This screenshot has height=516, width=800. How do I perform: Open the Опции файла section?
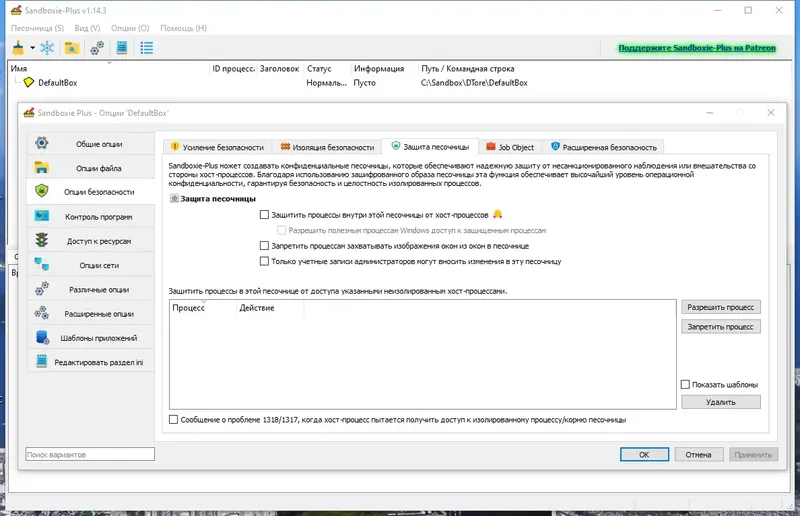(91, 168)
